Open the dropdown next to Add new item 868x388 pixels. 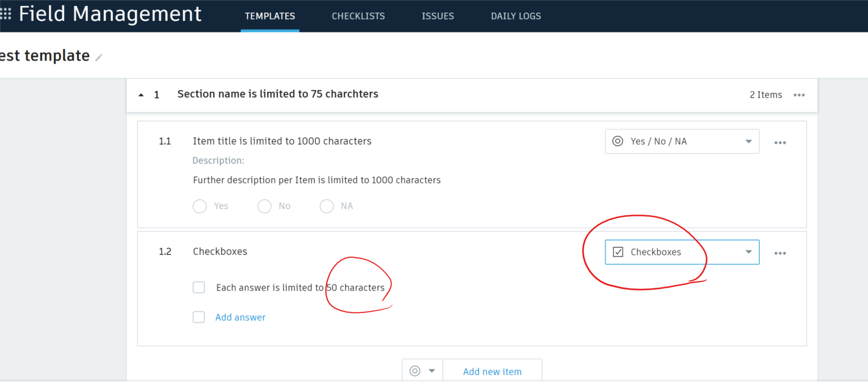coord(432,371)
